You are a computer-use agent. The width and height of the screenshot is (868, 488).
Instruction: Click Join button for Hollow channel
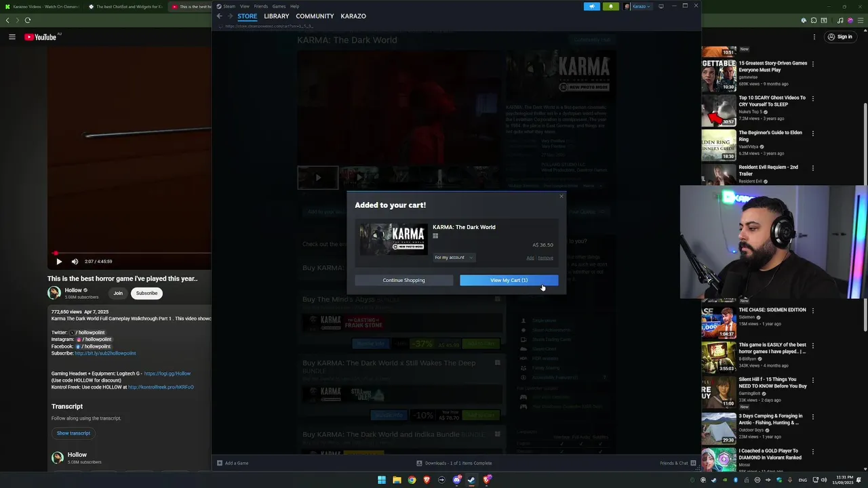click(x=118, y=293)
